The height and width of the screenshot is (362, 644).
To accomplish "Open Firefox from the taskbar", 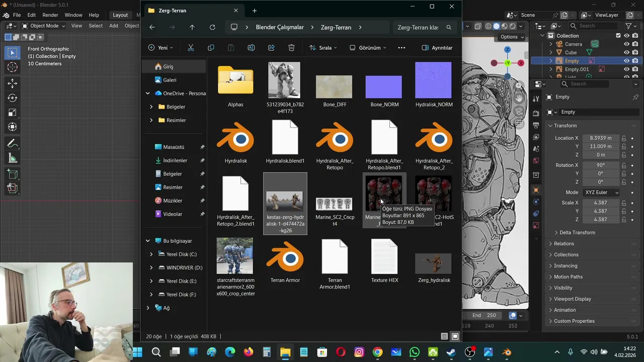I will click(x=249, y=352).
